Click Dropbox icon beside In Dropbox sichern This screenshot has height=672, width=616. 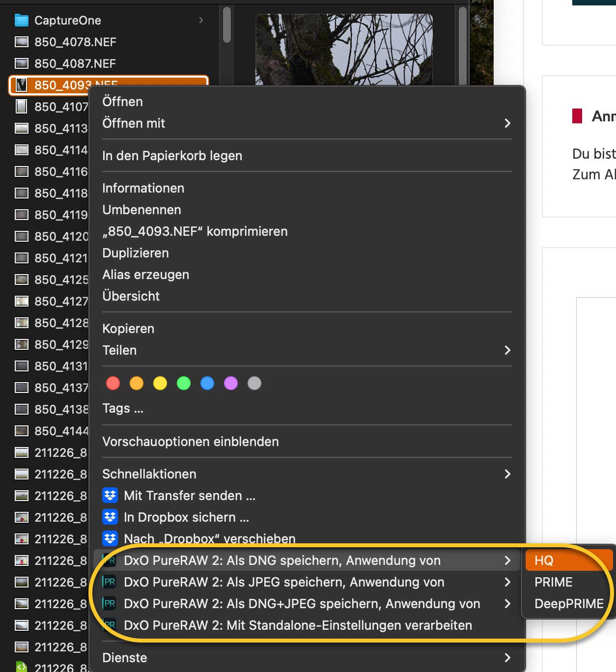tap(110, 517)
